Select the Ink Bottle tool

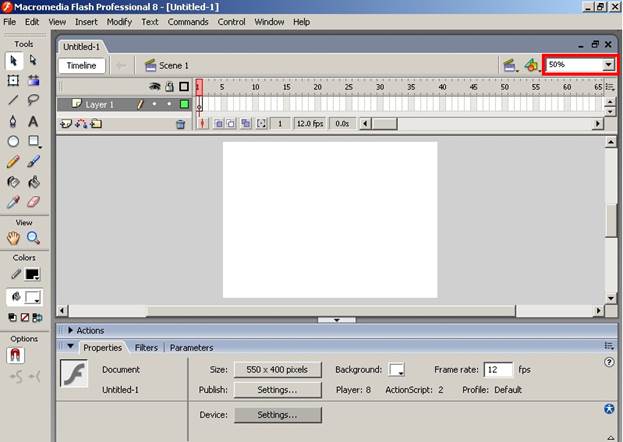click(x=13, y=182)
